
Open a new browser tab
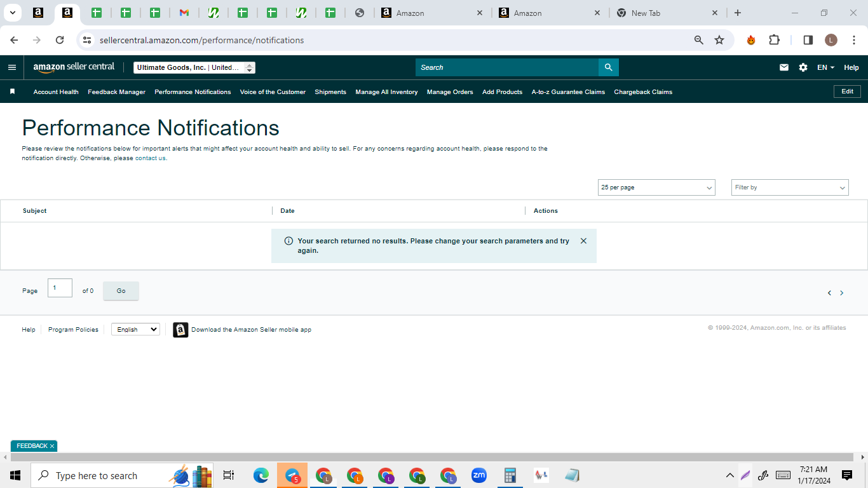[x=738, y=13]
